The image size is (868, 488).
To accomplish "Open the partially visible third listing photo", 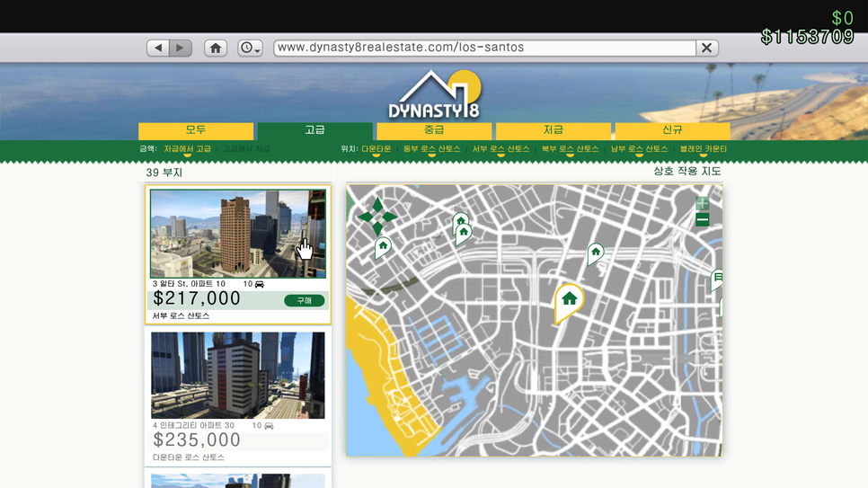I will point(238,481).
